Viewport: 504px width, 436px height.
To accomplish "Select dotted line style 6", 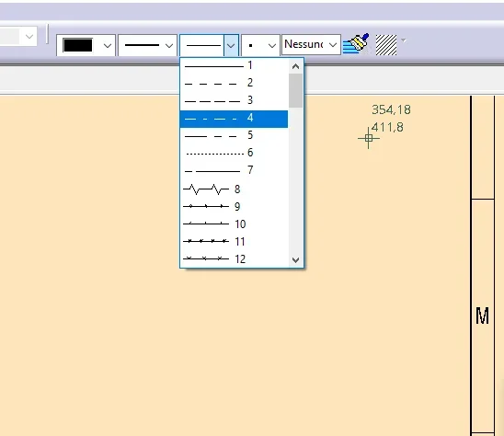I will point(234,153).
